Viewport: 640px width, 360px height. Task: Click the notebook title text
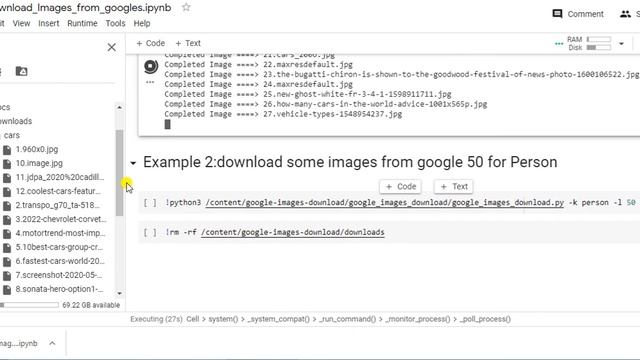[x=85, y=8]
